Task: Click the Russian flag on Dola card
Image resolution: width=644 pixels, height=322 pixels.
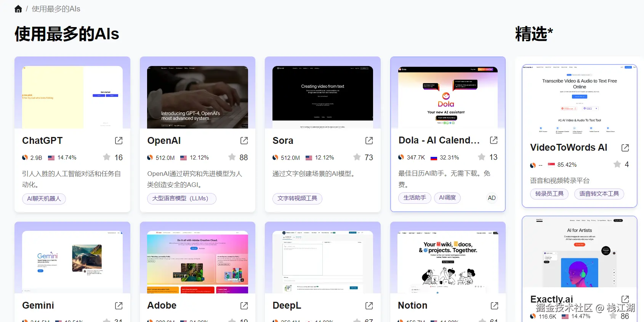Action: 434,158
